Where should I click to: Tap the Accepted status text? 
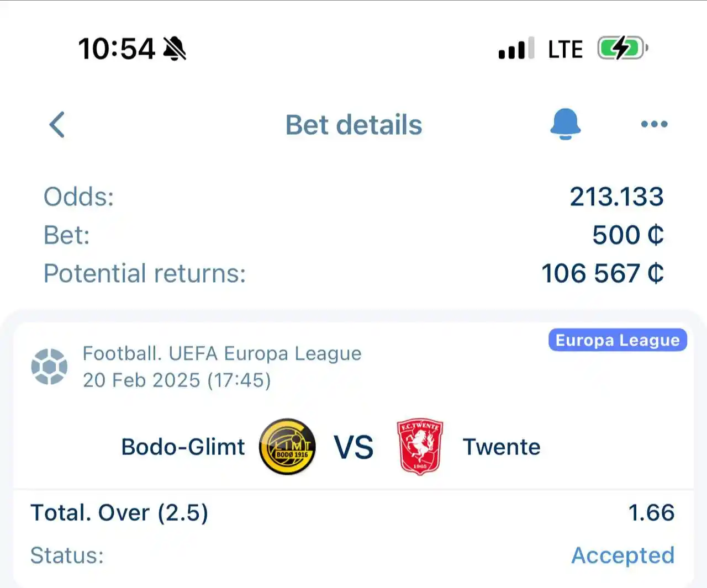coord(623,555)
